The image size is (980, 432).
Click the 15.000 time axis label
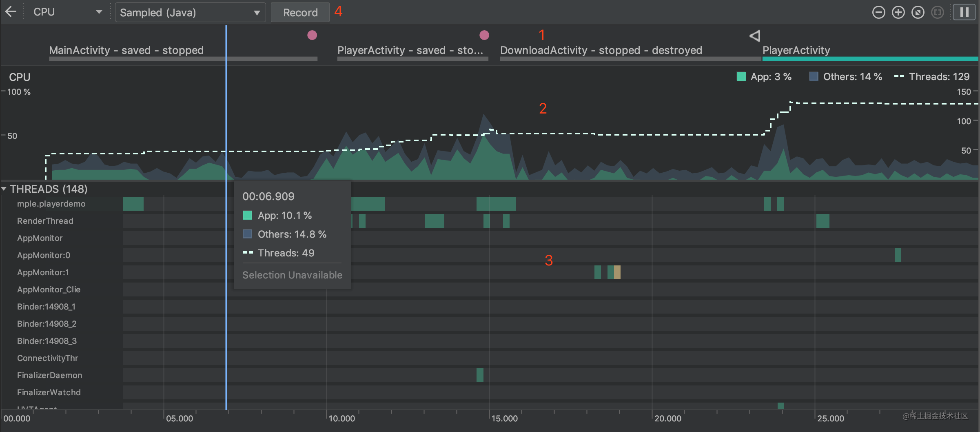504,419
